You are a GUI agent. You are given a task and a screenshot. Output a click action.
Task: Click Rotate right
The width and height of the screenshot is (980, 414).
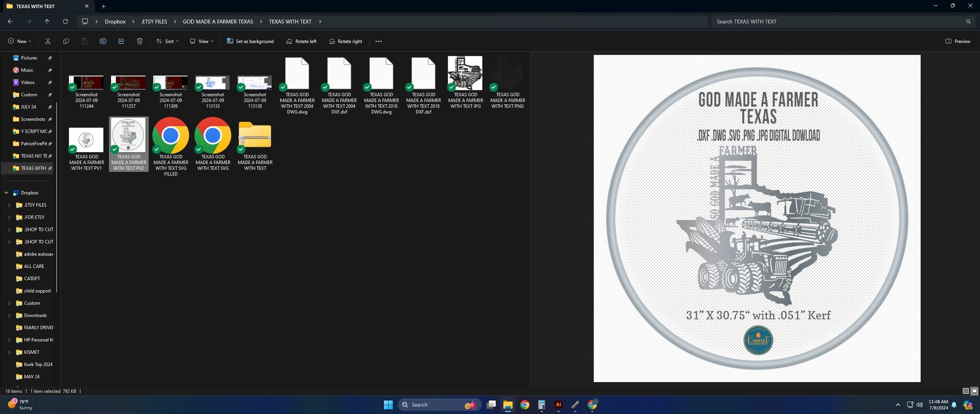(345, 41)
